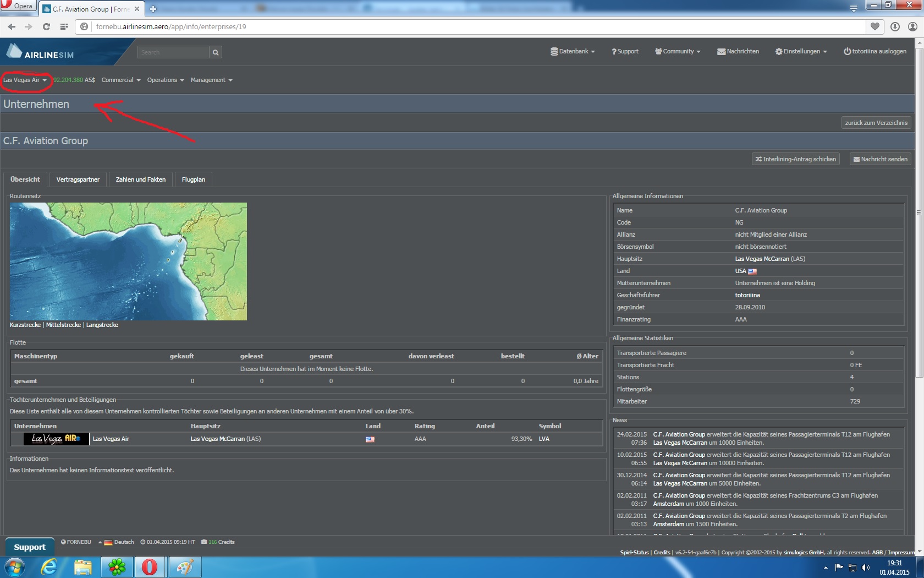This screenshot has height=578, width=924.
Task: Add page to bookmarks heart icon
Action: click(875, 26)
